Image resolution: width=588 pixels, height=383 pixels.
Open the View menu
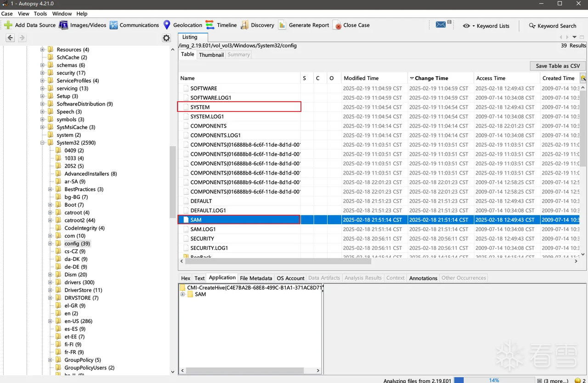[x=23, y=14]
